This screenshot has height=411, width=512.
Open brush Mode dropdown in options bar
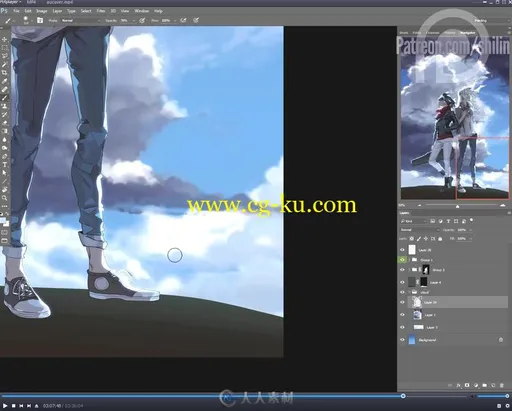(81, 20)
